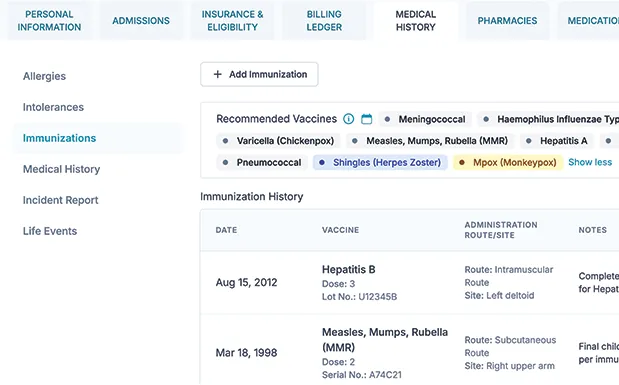Switch to the Personal Information tab

[49, 21]
